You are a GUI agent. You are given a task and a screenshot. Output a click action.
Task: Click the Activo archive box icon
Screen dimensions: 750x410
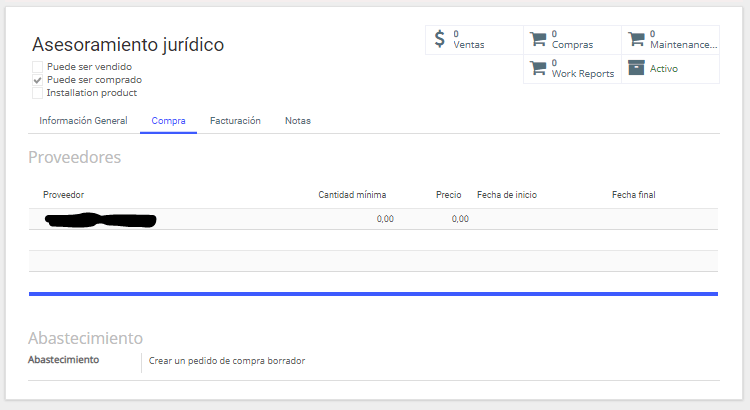pyautogui.click(x=636, y=68)
